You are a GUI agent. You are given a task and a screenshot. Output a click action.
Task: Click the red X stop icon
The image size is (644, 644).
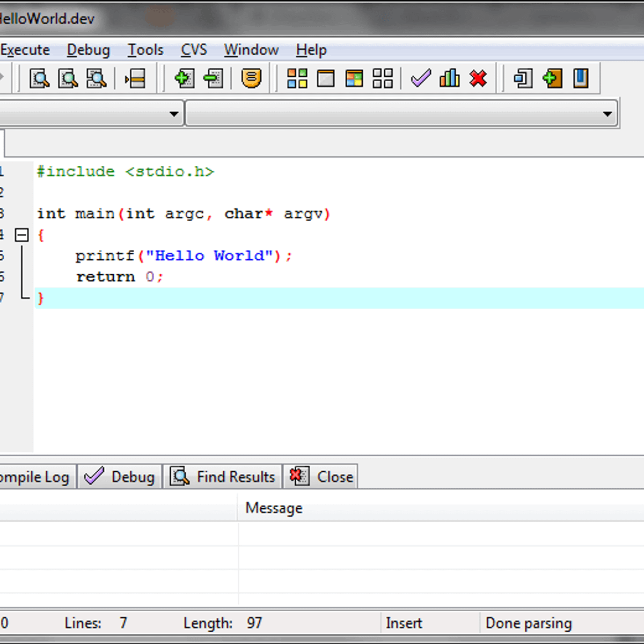(478, 79)
